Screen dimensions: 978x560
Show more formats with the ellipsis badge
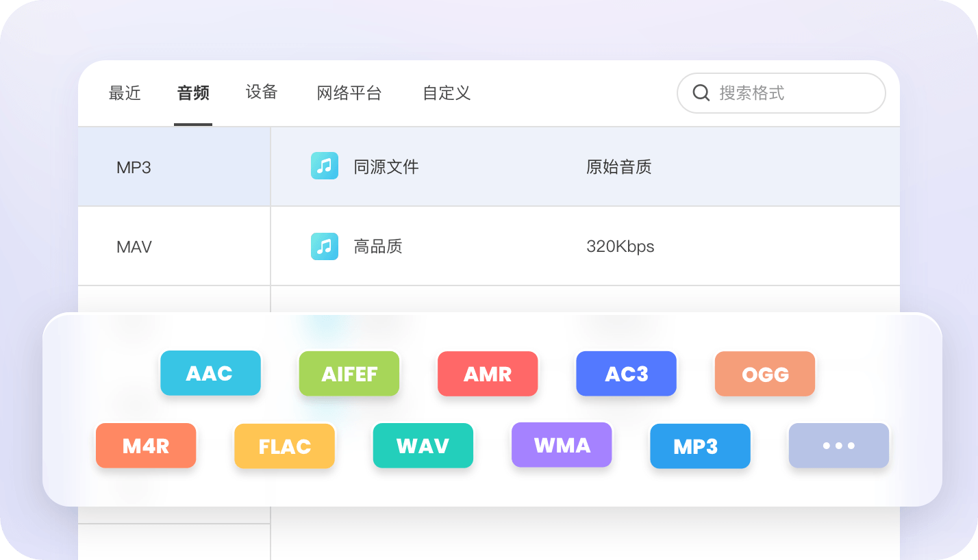(x=839, y=446)
